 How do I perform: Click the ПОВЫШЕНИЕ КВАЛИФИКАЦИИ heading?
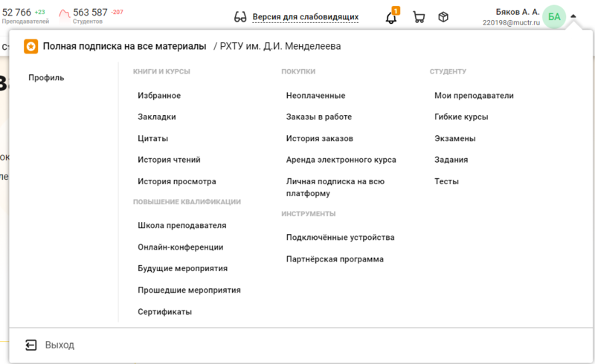(x=187, y=202)
